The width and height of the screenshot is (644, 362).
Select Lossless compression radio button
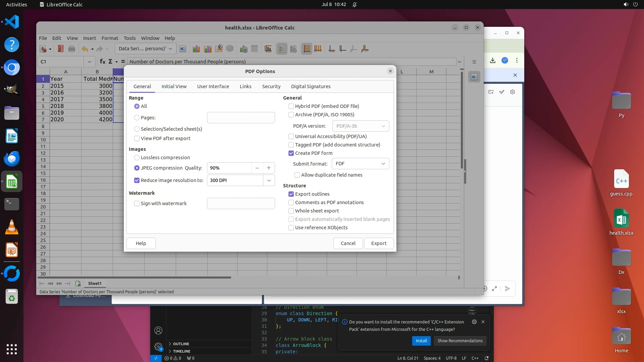[x=137, y=158]
